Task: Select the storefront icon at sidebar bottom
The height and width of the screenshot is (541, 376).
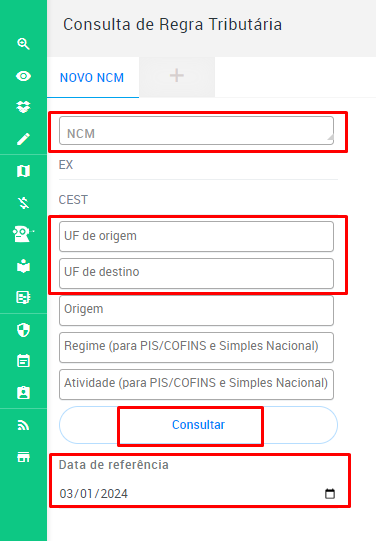Action: tap(23, 457)
